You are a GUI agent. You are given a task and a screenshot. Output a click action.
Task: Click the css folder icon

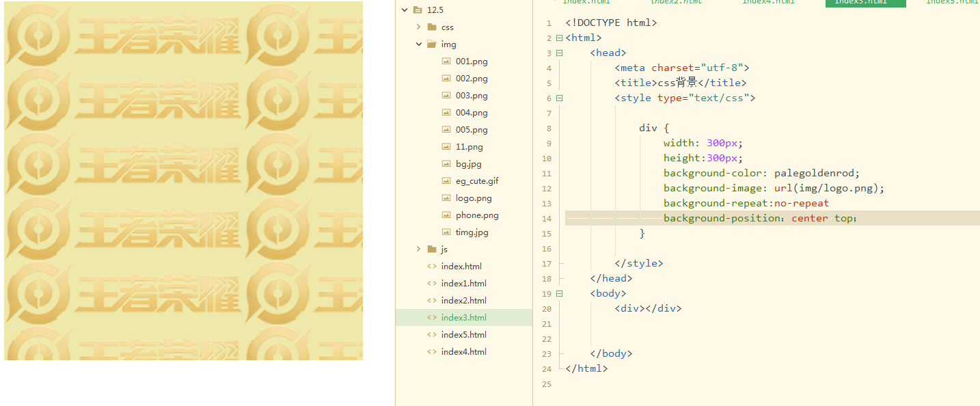click(x=431, y=27)
